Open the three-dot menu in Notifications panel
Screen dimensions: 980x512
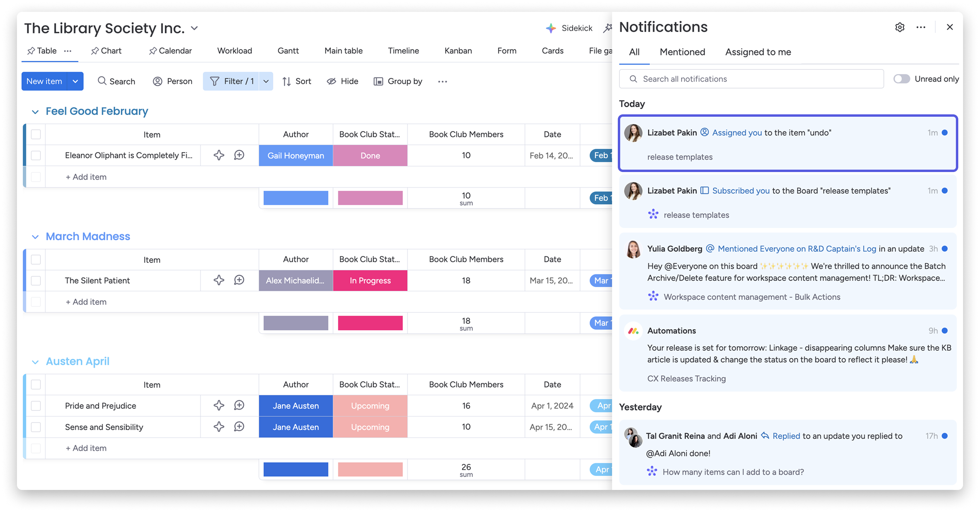[x=921, y=27]
